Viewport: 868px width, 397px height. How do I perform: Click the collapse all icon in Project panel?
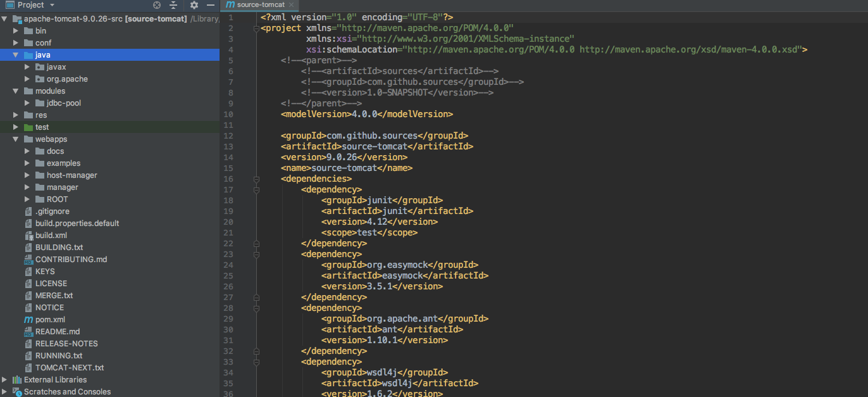173,5
